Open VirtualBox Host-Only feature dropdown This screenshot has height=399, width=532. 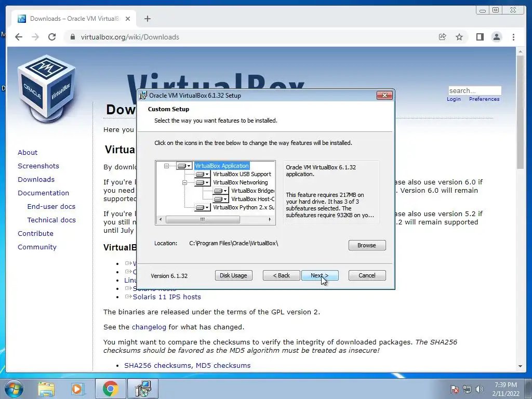pyautogui.click(x=220, y=199)
